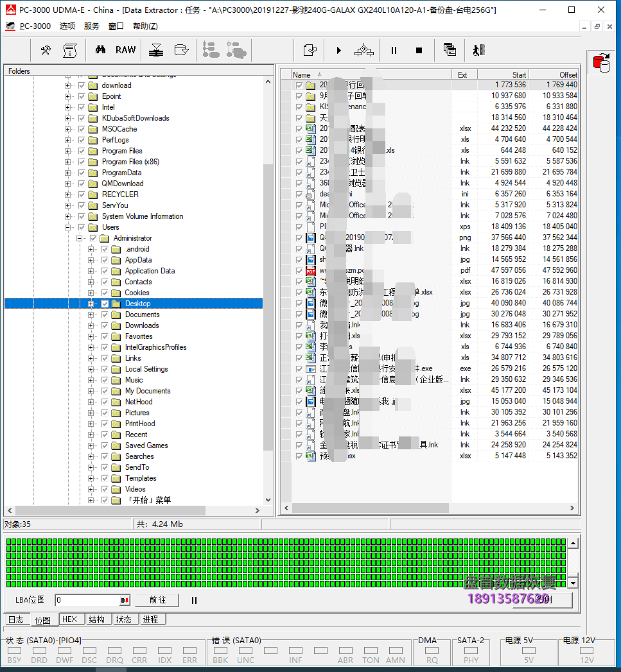
Task: Expand the ProgramData folder node
Action: (68, 173)
